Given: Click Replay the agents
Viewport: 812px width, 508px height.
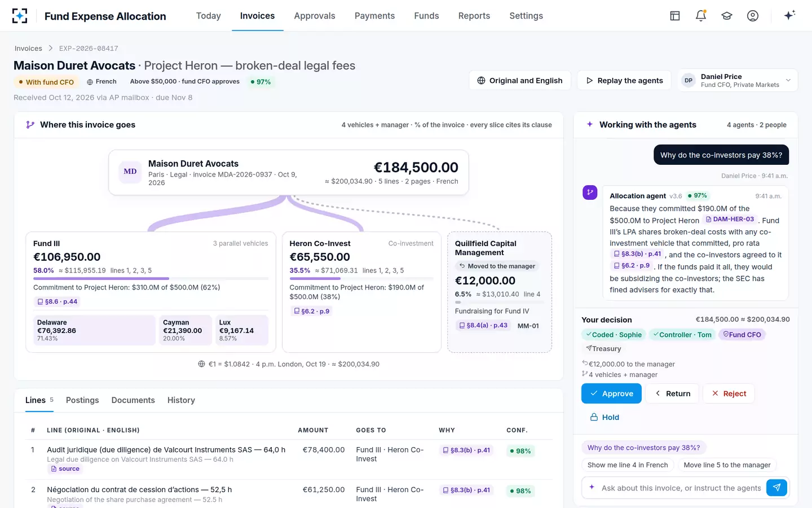Looking at the screenshot, I should pos(624,81).
